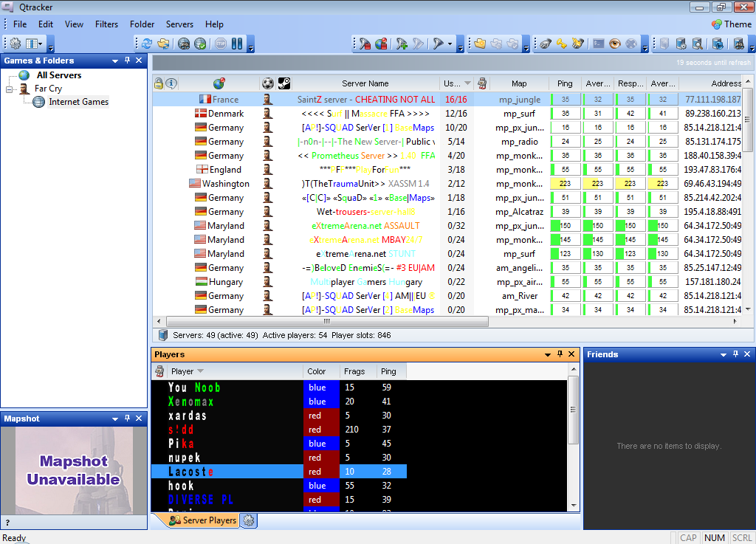Screen dimensions: 756x544
Task: Sort by Steam logo column header
Action: coord(284,83)
